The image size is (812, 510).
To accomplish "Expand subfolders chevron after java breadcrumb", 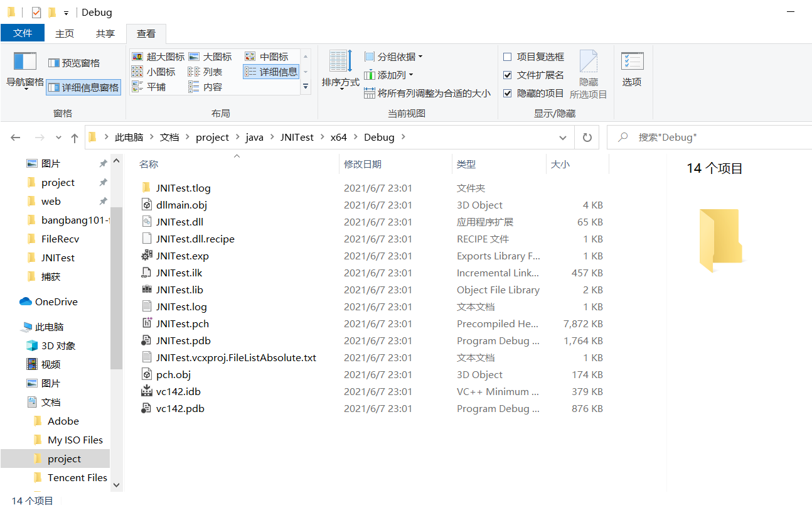I will [272, 138].
